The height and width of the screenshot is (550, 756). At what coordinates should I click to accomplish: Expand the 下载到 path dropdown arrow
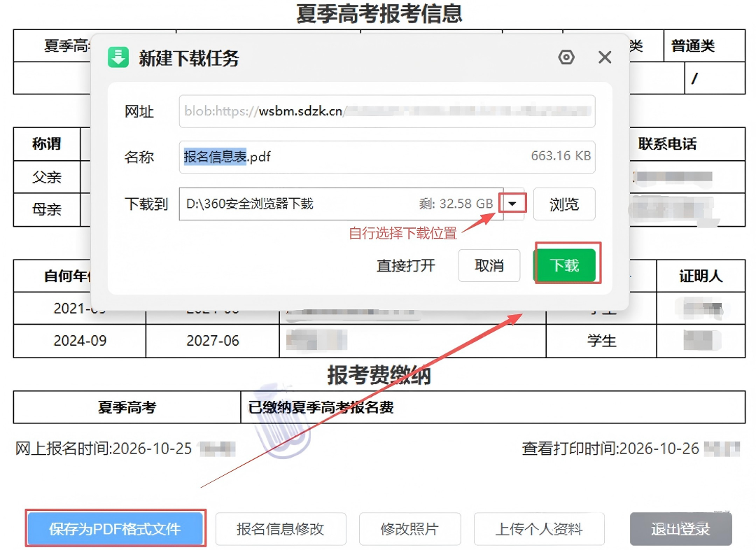pyautogui.click(x=512, y=204)
